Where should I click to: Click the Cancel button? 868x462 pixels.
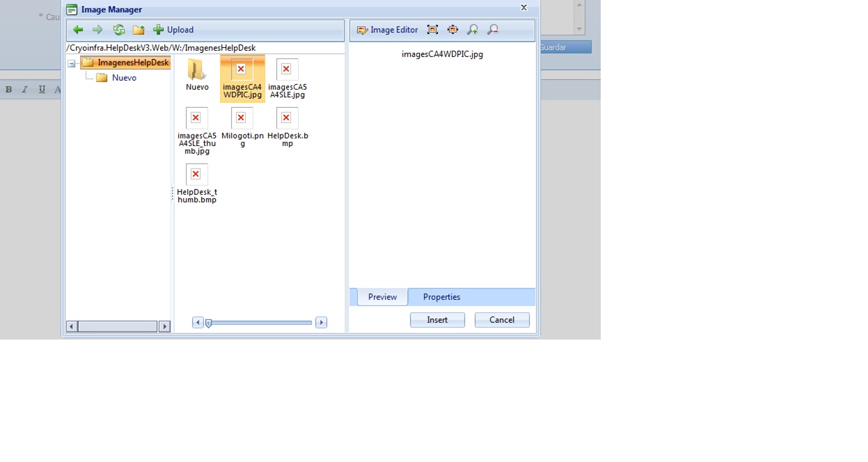[x=502, y=320]
